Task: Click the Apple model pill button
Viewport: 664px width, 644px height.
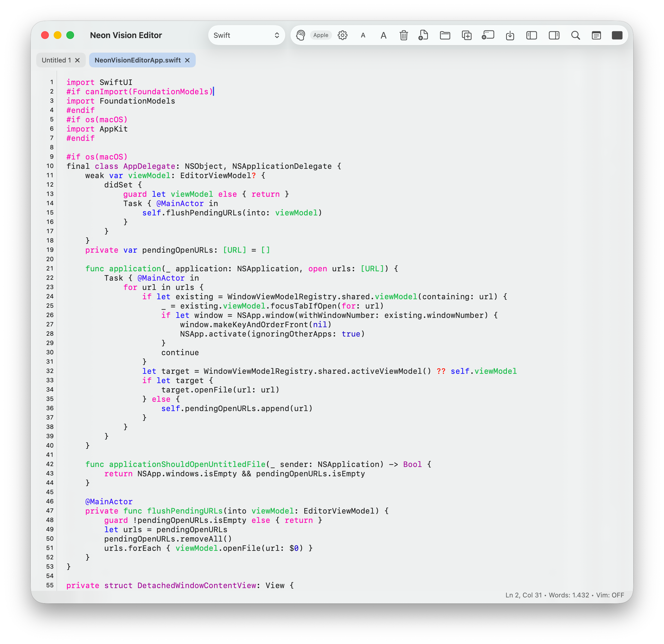Action: [320, 35]
